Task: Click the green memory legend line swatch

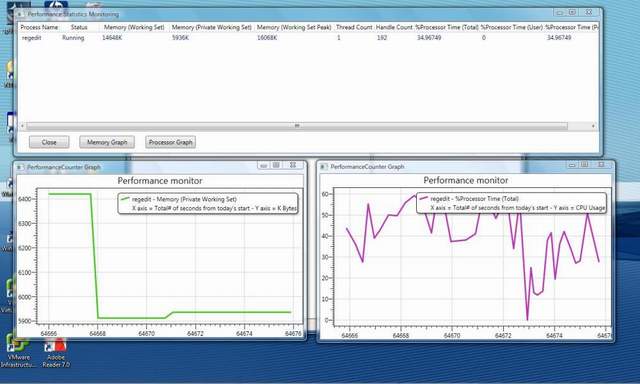Action: tap(124, 199)
